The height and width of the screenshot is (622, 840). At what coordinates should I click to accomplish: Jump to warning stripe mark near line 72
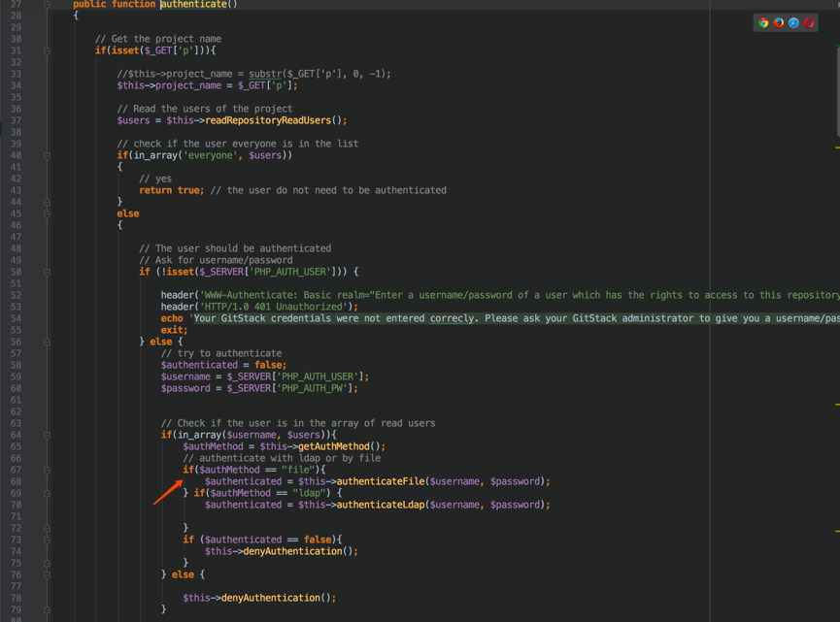[837, 531]
